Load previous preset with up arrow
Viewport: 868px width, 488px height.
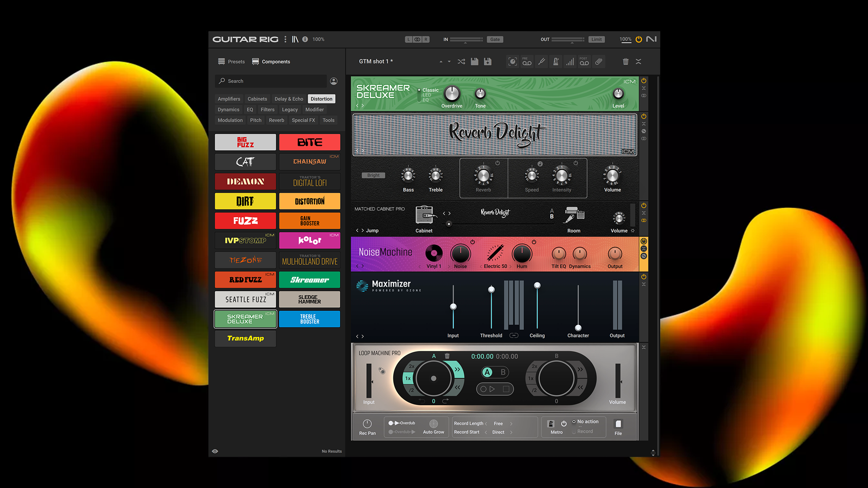coord(441,62)
